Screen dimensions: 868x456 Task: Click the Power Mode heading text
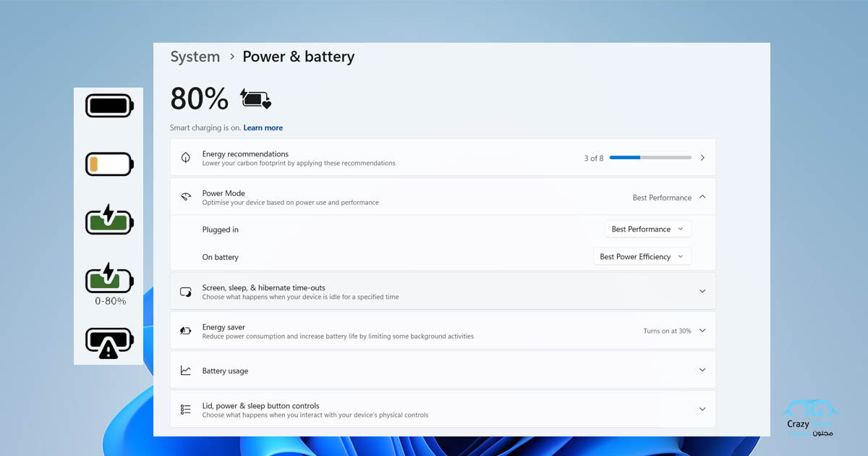224,193
